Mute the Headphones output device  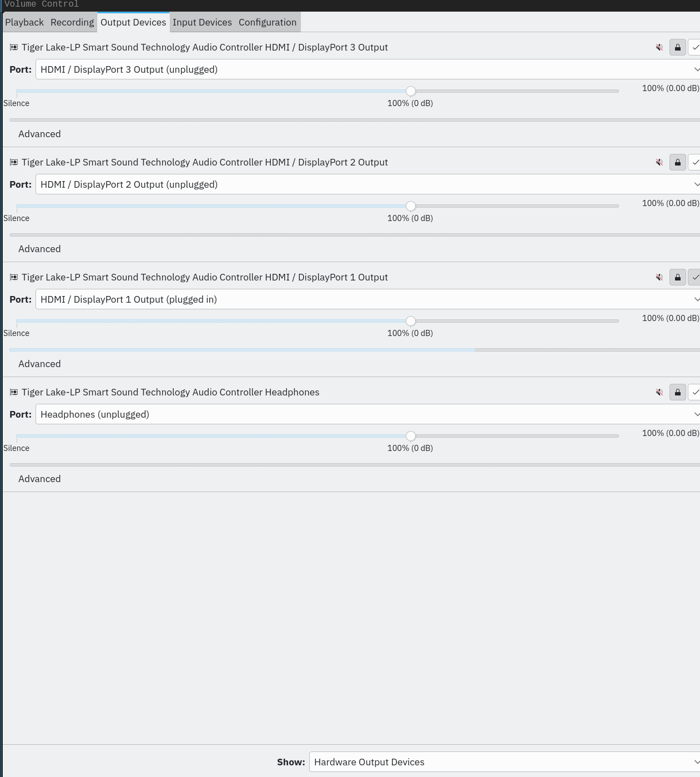click(x=659, y=392)
